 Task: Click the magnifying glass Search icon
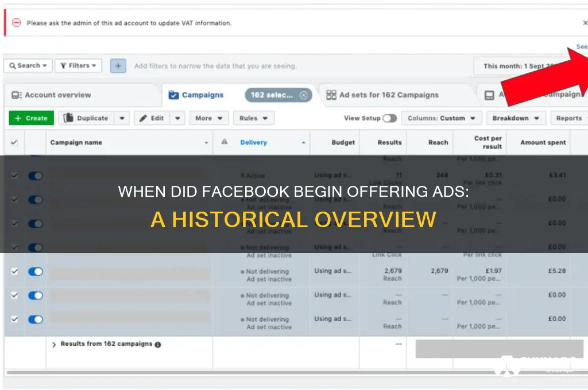tap(13, 65)
